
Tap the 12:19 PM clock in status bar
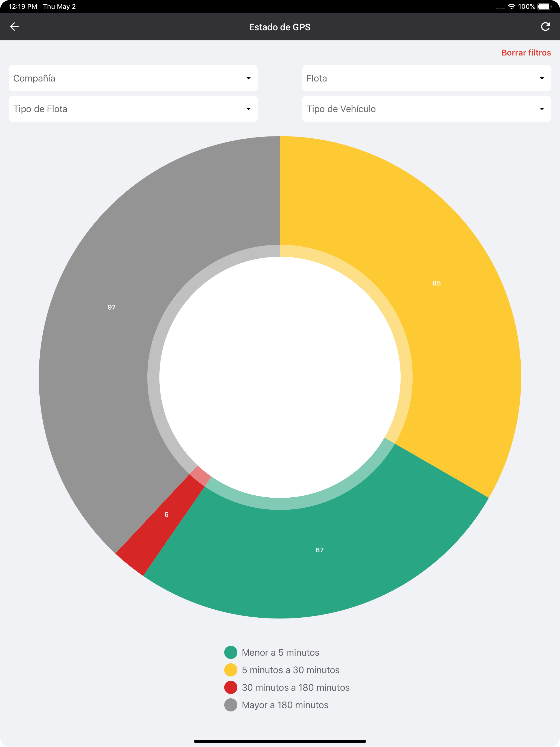(x=23, y=6)
